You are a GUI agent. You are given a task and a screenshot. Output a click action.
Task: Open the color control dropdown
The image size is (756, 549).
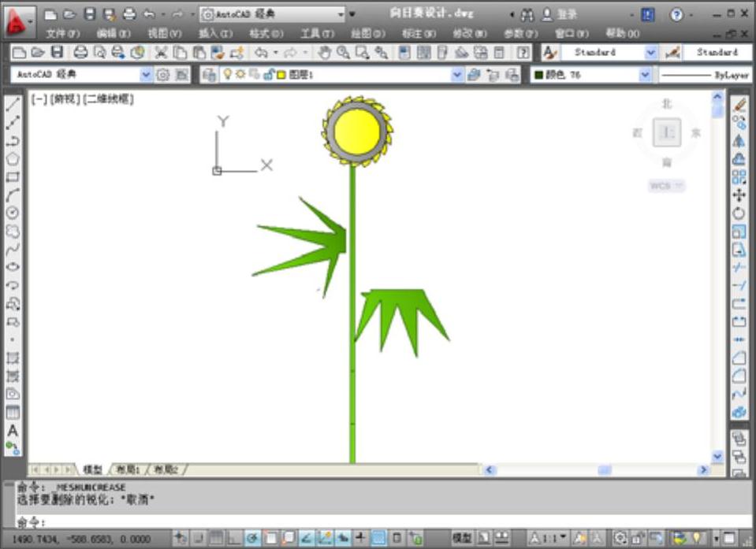click(x=646, y=75)
